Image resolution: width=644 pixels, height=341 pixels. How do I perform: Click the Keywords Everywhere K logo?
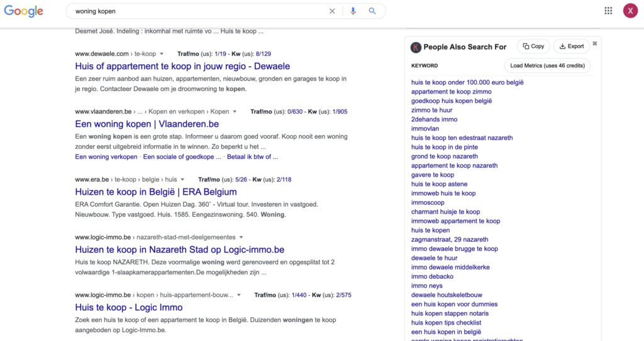416,47
